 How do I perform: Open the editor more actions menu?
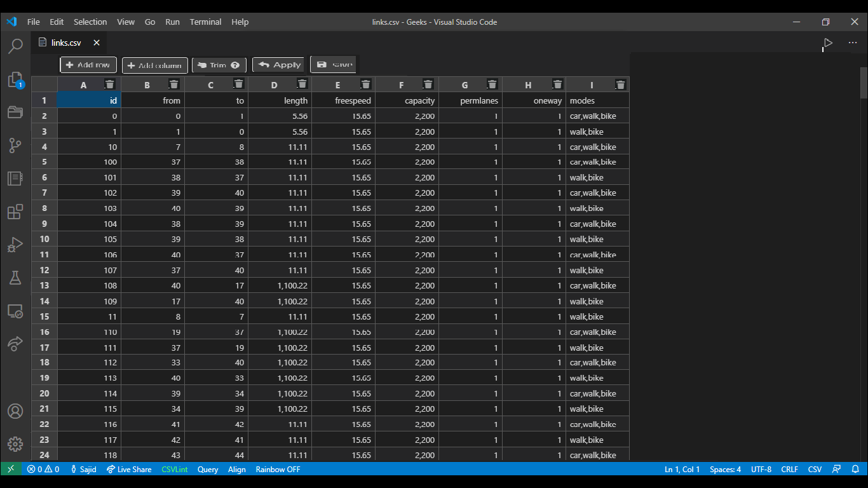(852, 43)
